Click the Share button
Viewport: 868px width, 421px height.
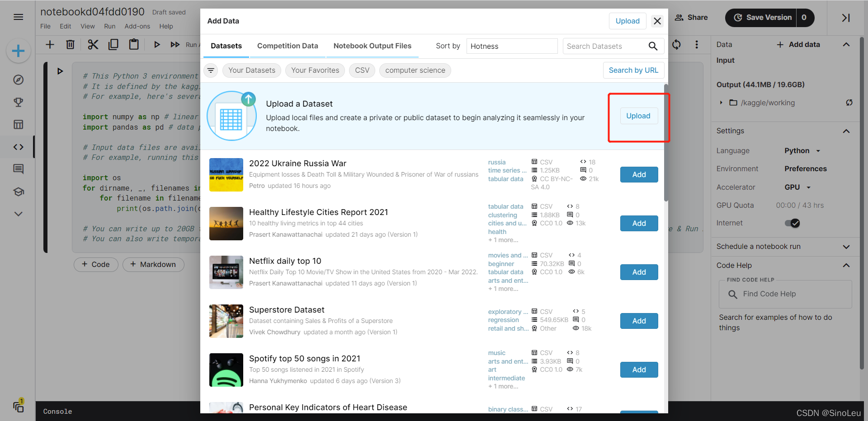[691, 18]
